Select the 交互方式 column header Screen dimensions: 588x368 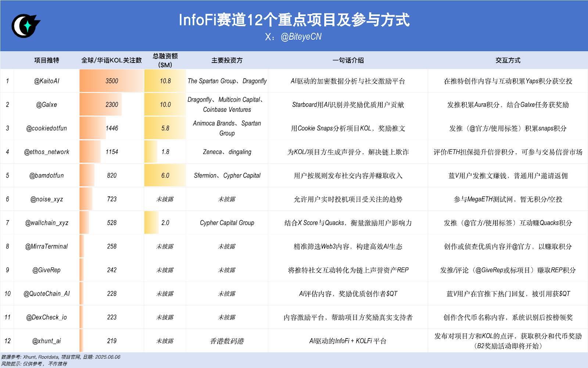click(508, 60)
